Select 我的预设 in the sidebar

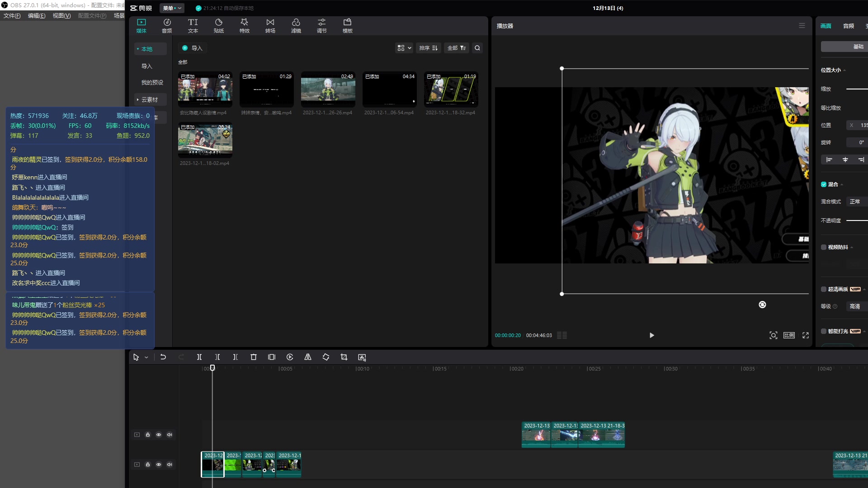pos(152,82)
